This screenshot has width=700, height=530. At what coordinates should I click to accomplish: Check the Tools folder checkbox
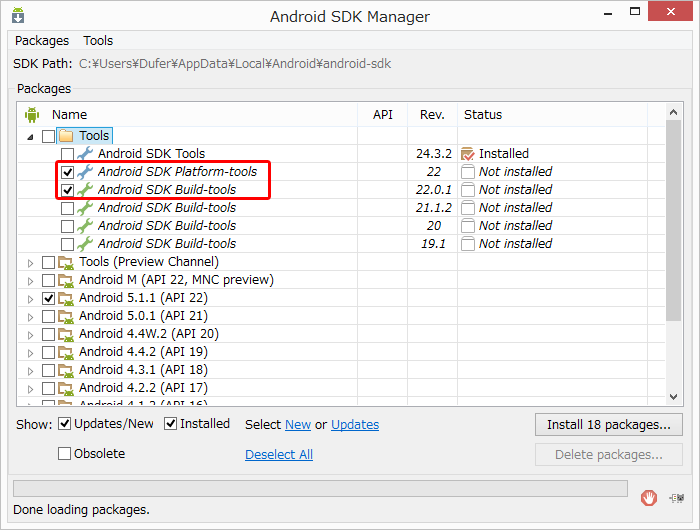[48, 136]
